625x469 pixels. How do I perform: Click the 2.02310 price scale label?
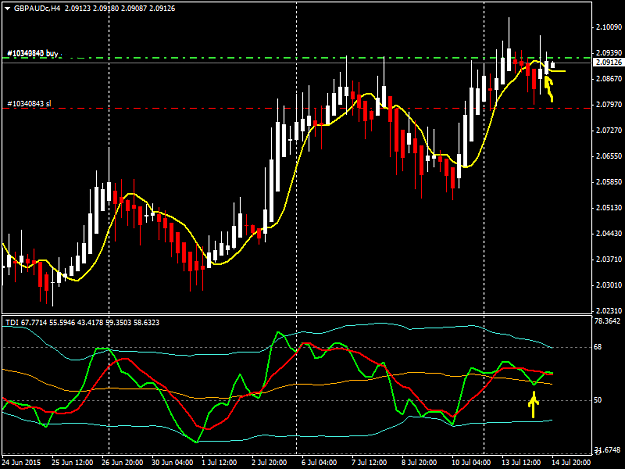pos(608,311)
